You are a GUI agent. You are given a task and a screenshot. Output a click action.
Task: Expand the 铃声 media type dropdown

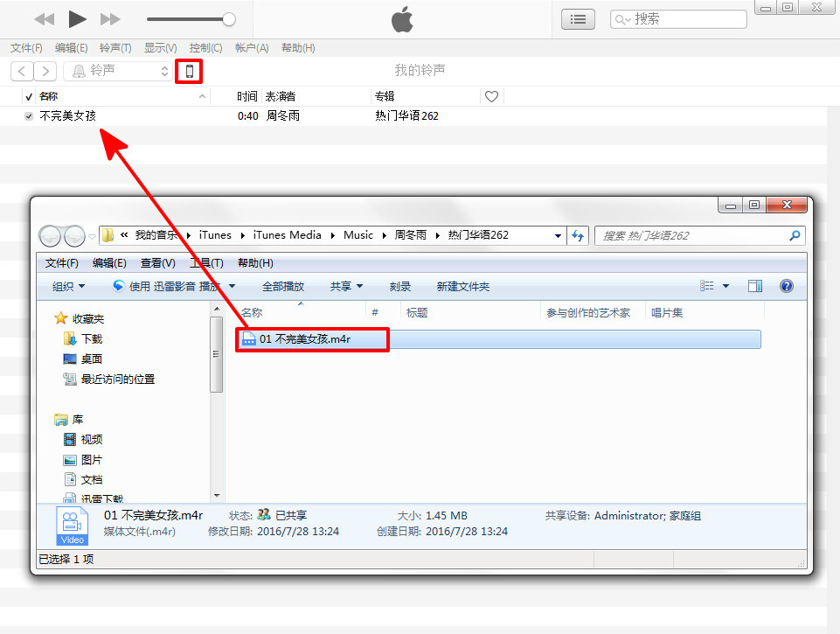pyautogui.click(x=118, y=71)
